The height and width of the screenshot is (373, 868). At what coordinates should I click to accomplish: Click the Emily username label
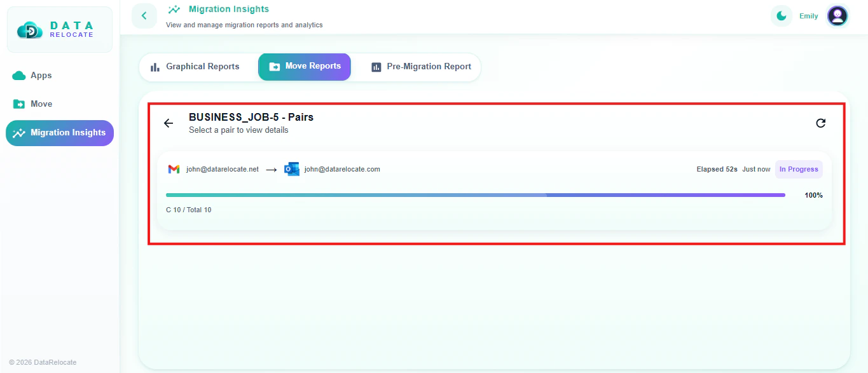(x=809, y=17)
